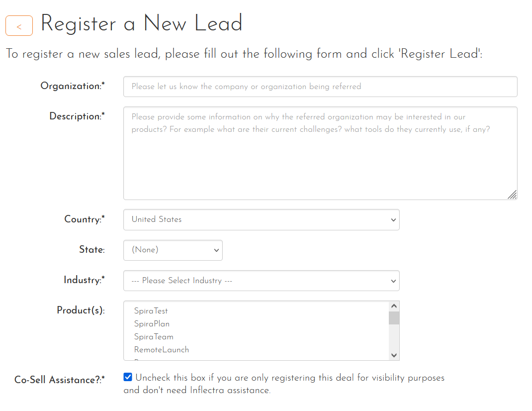The image size is (532, 411).
Task: Pick RemoteLaunch in the products list
Action: pyautogui.click(x=162, y=350)
